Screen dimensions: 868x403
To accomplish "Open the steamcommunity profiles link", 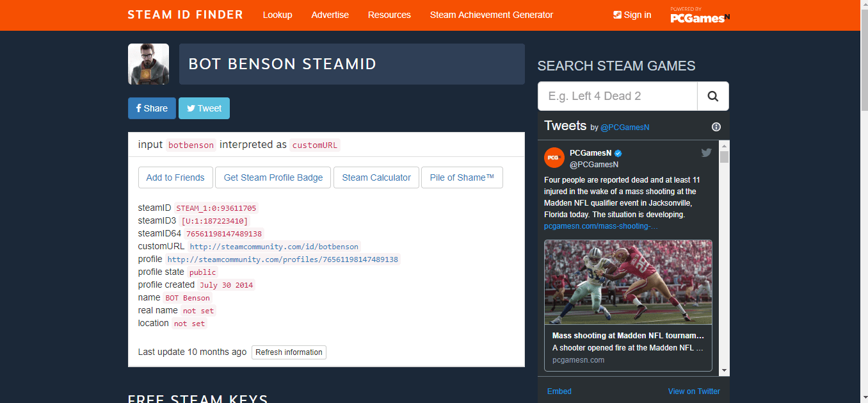I will [x=282, y=259].
